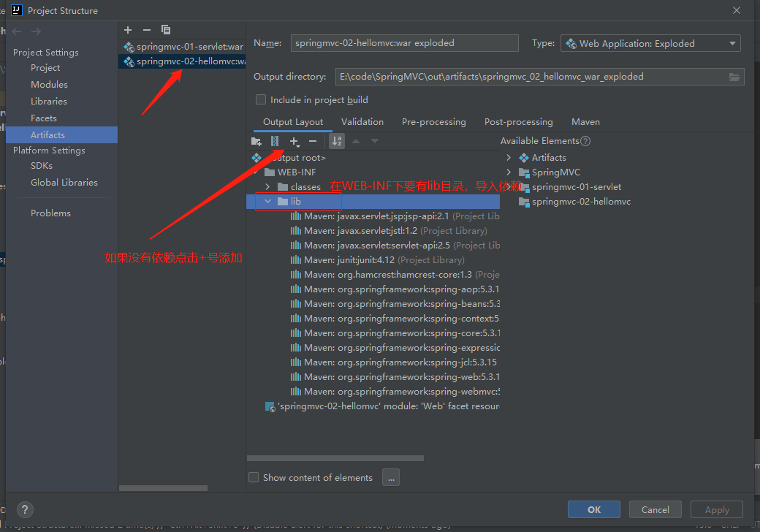
Task: Go back with the left arrow
Action: pos(17,31)
